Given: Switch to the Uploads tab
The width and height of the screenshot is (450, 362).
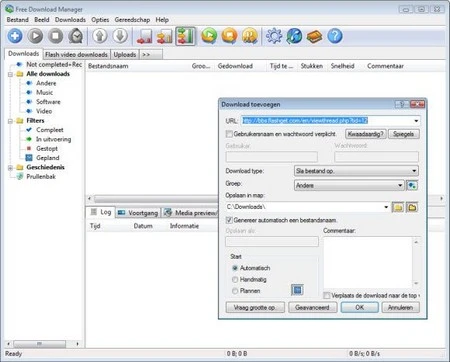Looking at the screenshot, I should click(x=125, y=54).
